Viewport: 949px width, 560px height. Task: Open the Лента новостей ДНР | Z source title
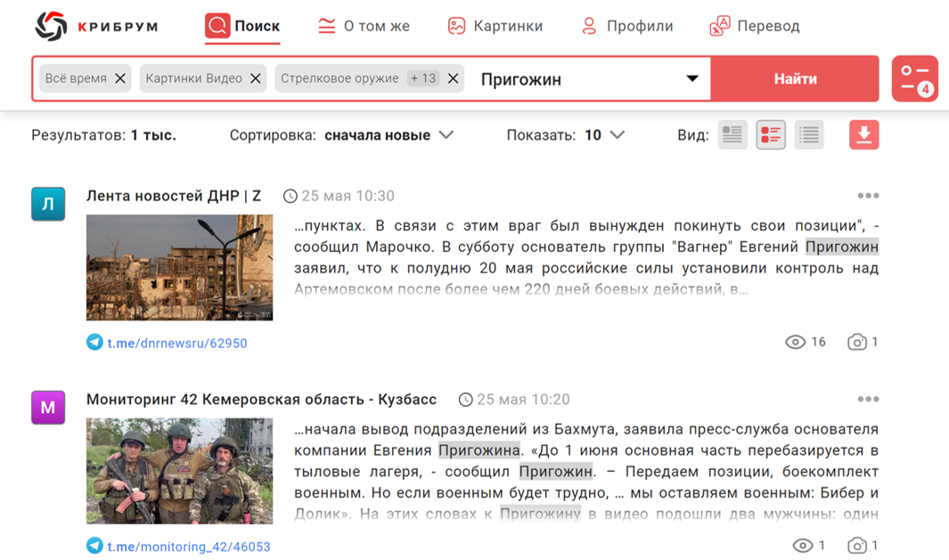(x=173, y=196)
